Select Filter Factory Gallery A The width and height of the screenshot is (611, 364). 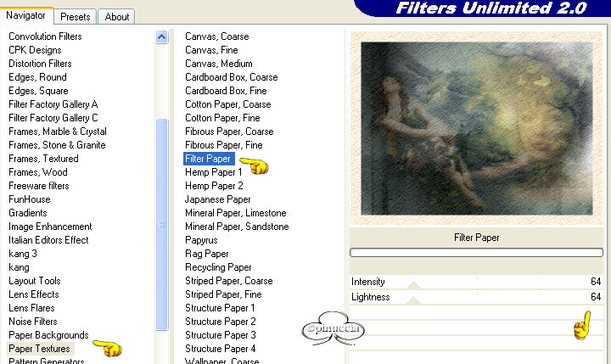tap(53, 104)
